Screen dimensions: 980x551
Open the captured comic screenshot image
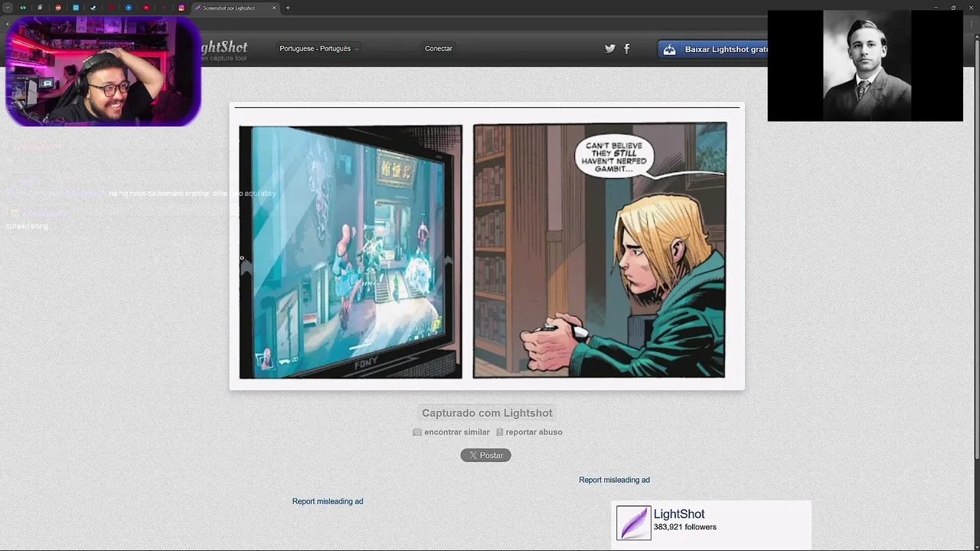tap(487, 246)
